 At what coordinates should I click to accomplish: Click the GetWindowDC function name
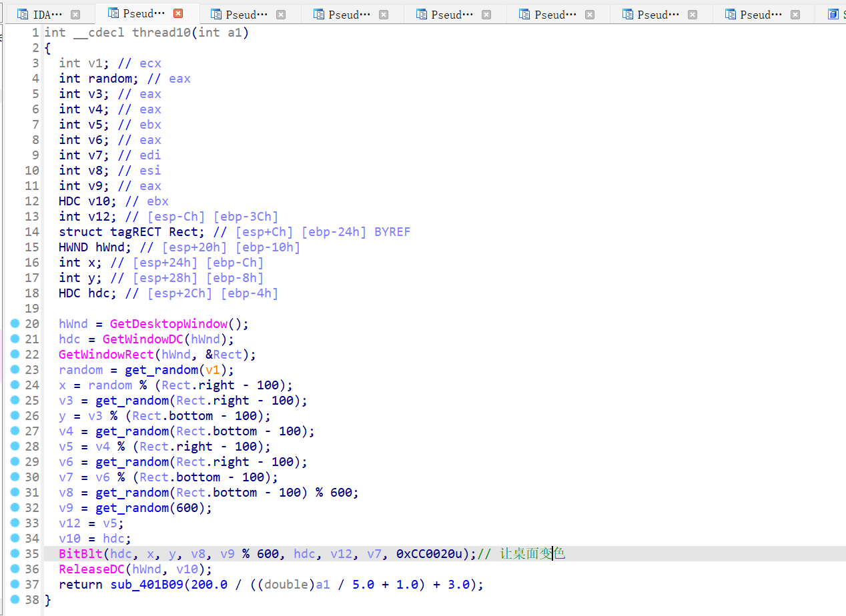(x=143, y=339)
